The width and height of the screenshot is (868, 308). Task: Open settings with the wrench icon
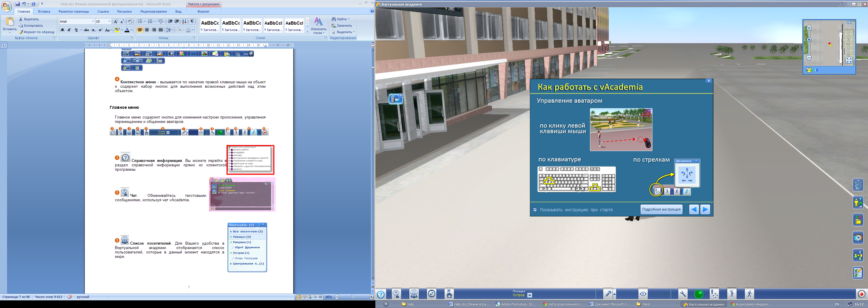click(x=683, y=294)
